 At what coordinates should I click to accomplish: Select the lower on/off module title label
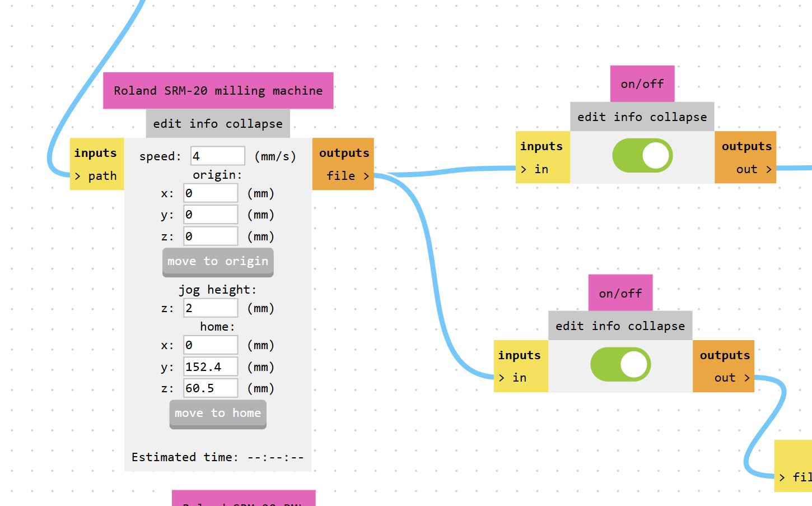620,293
